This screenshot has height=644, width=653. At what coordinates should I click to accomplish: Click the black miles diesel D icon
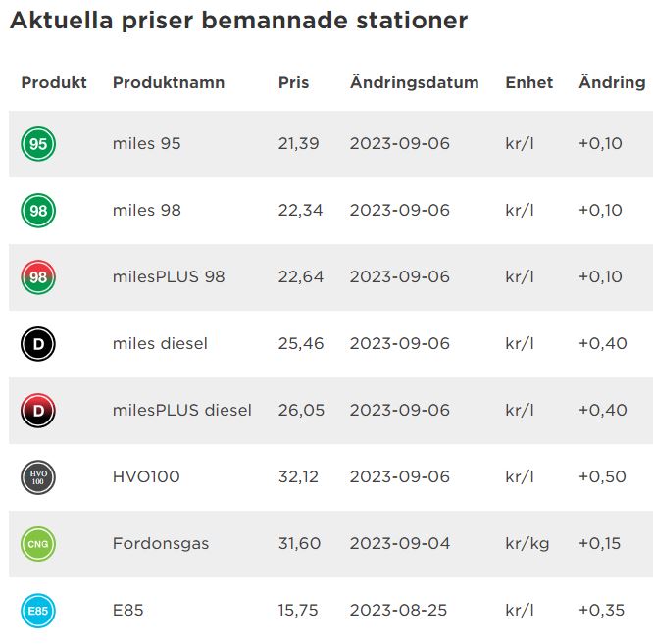[x=38, y=344]
